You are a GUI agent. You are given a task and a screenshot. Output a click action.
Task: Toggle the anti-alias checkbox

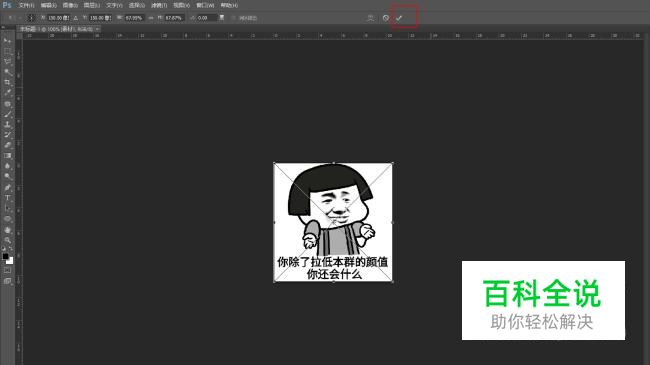click(234, 18)
